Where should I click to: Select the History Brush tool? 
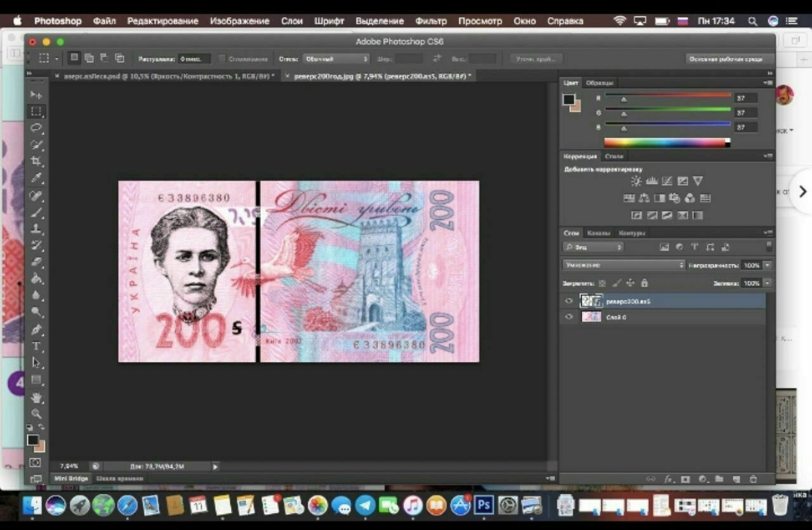(x=36, y=245)
